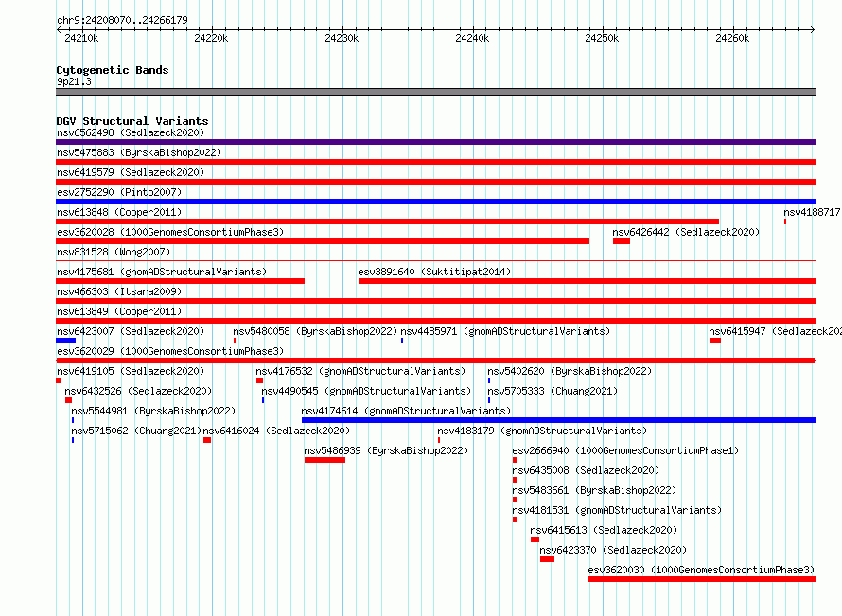Click the nsv6562498 (Sedlazeck2020) label

pyautogui.click(x=131, y=132)
